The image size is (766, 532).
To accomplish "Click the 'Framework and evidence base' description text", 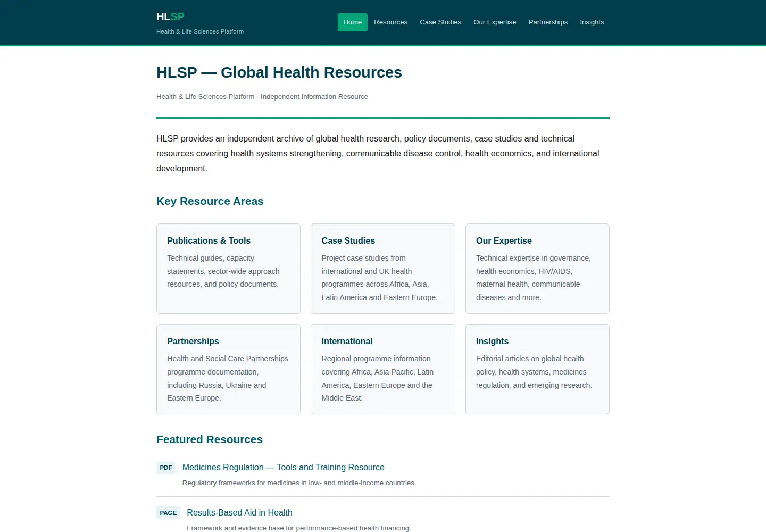I will (x=299, y=528).
